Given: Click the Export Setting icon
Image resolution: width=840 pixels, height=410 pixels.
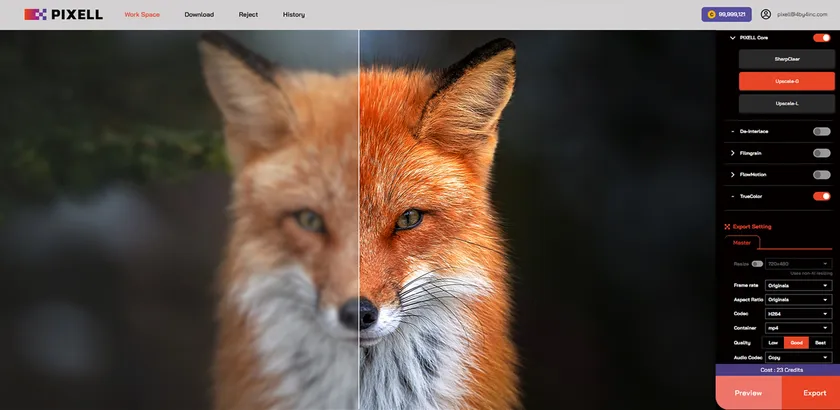Looking at the screenshot, I should [727, 226].
